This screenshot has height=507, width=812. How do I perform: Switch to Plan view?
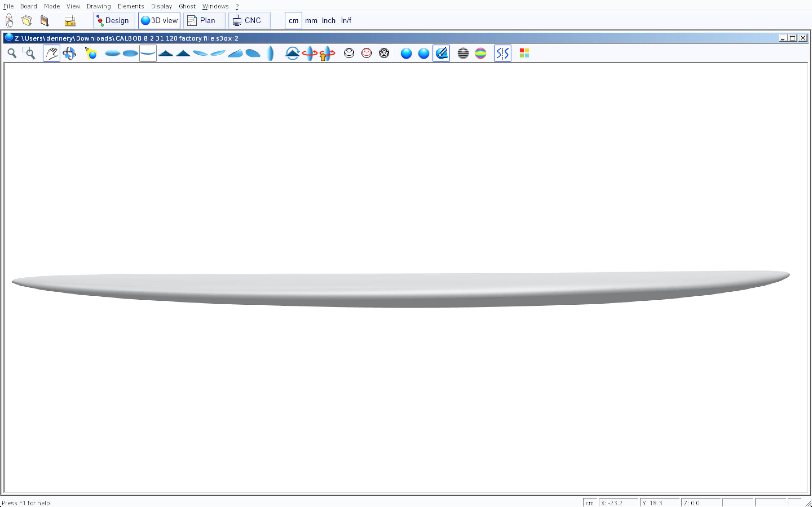click(204, 21)
